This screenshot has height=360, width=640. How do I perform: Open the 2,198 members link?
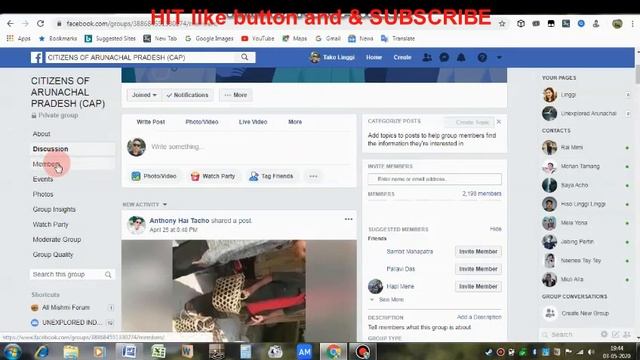click(x=482, y=194)
